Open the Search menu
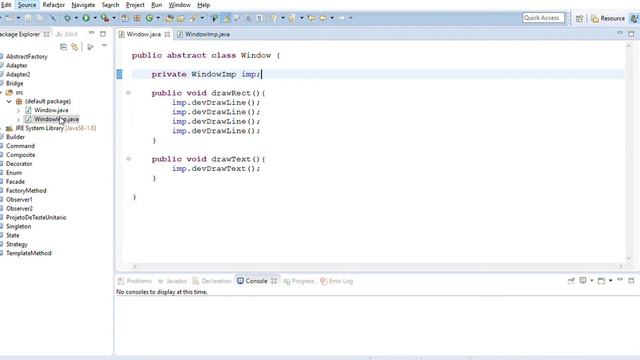 tap(110, 5)
